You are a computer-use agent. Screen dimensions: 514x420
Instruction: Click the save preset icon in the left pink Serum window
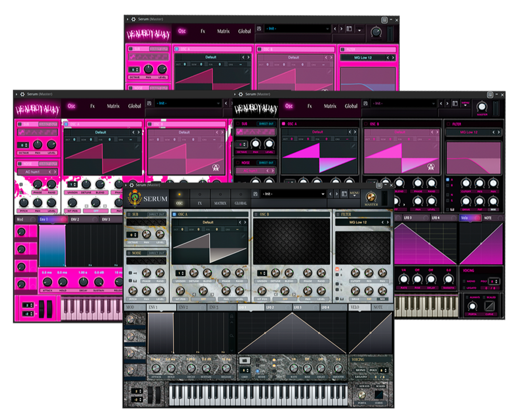click(x=149, y=103)
